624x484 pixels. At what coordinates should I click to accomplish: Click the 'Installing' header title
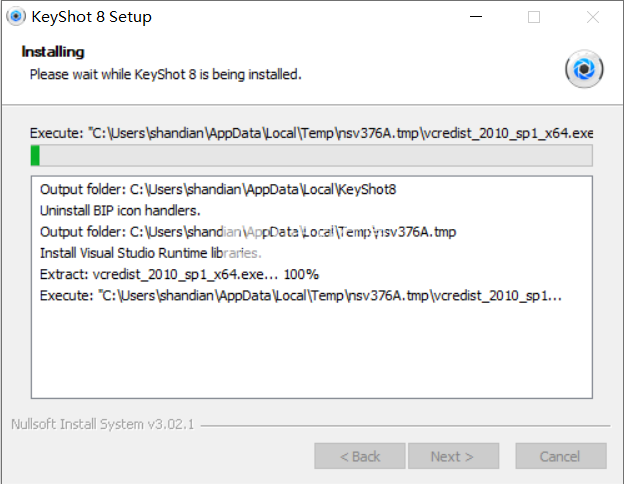[53, 52]
